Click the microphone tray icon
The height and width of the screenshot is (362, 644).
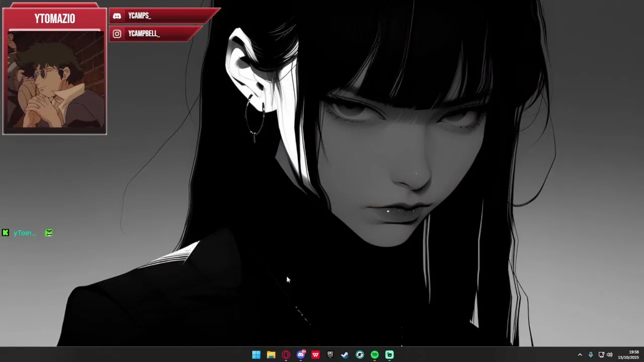pyautogui.click(x=591, y=355)
